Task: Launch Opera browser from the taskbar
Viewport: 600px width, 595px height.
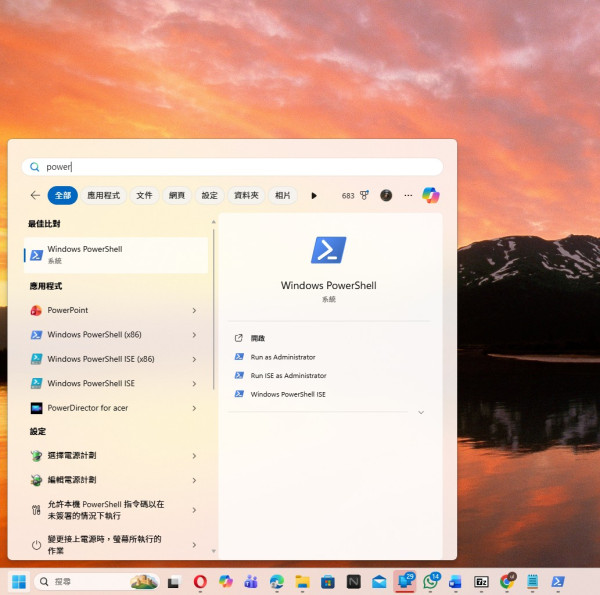Action: 200,582
